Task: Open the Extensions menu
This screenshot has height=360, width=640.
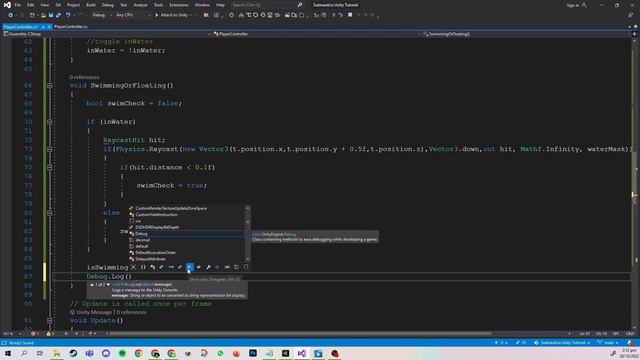Action: (179, 5)
